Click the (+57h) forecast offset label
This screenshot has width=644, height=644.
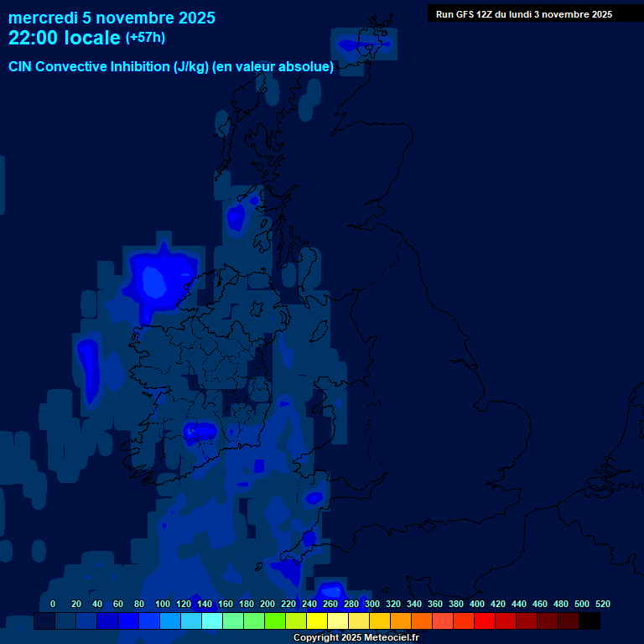[x=145, y=38]
